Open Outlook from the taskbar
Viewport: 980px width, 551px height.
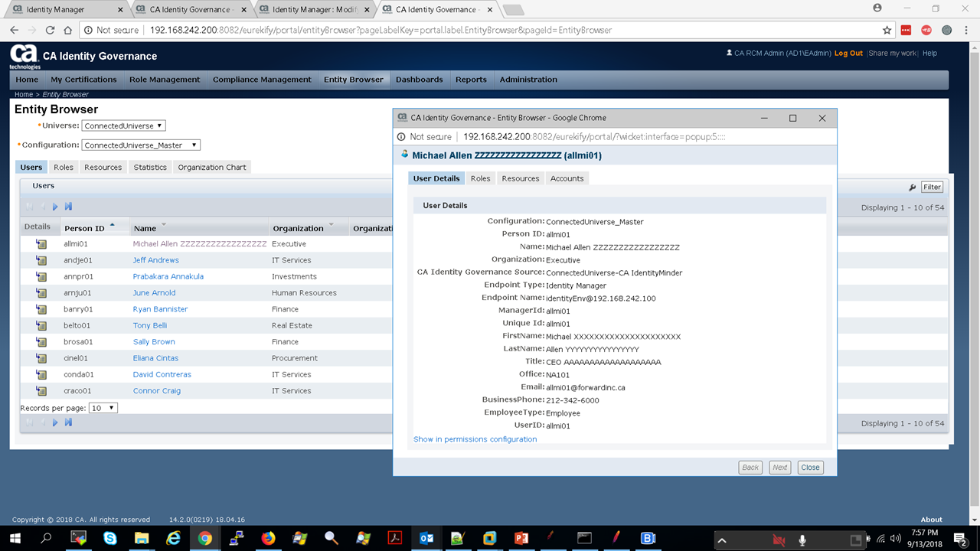click(426, 539)
